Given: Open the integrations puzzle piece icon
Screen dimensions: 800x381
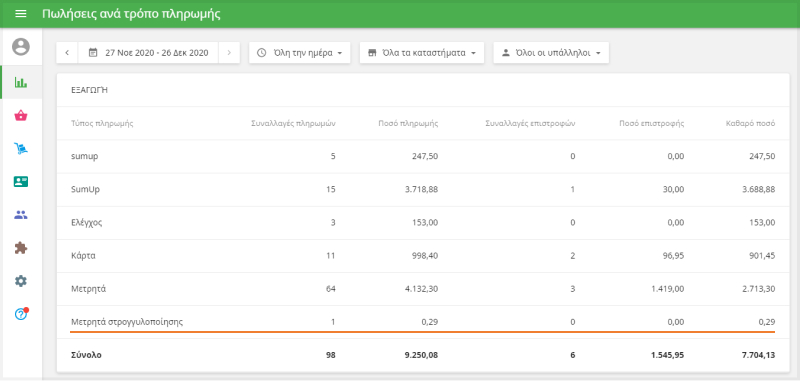Looking at the screenshot, I should pyautogui.click(x=21, y=248).
